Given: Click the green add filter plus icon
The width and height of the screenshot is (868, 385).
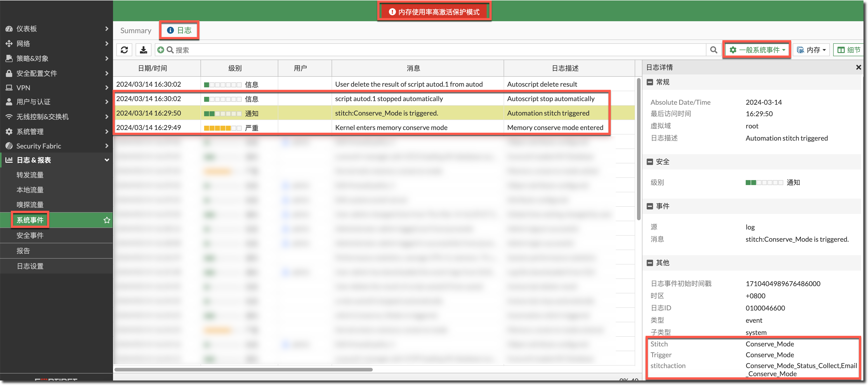Looking at the screenshot, I should pos(161,50).
